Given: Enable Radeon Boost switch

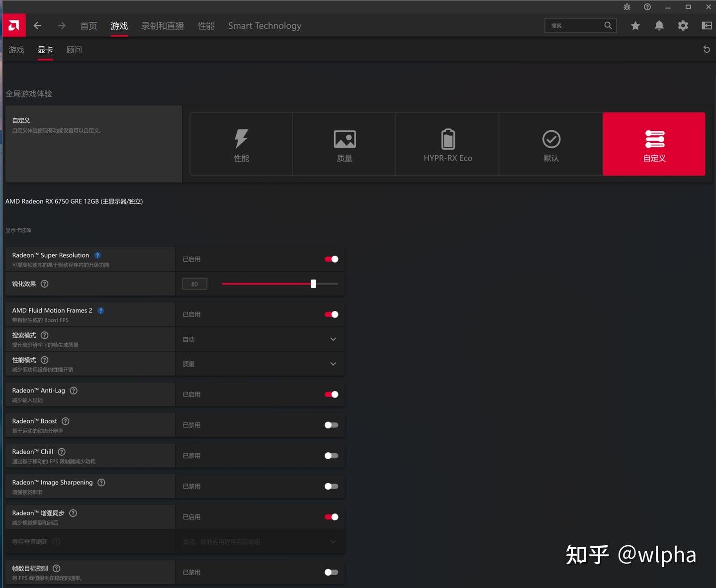Looking at the screenshot, I should (x=331, y=425).
